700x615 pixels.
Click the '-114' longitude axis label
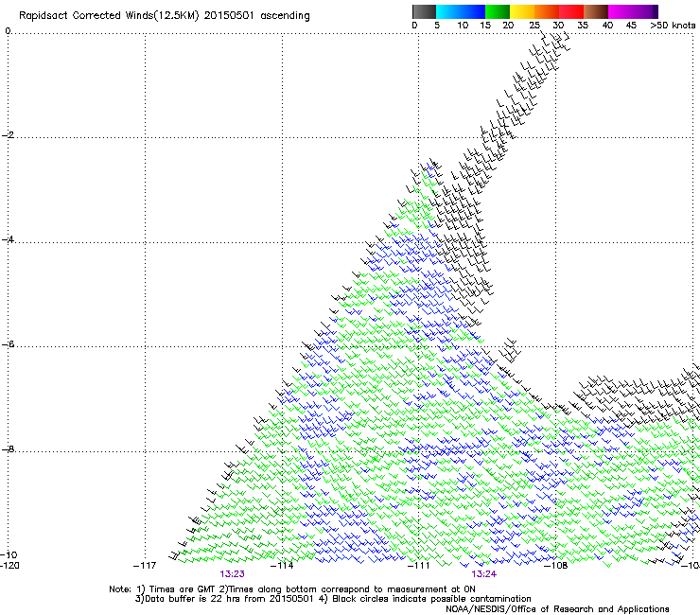282,566
